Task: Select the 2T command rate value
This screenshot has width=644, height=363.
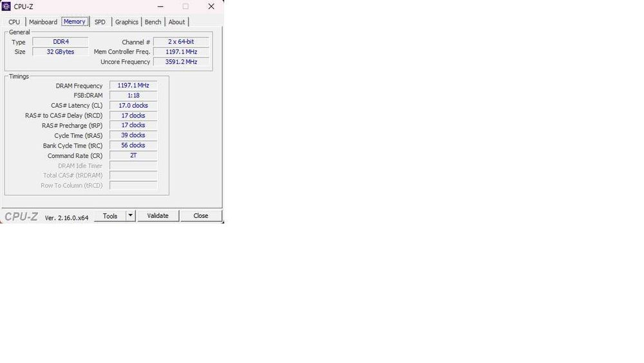Action: tap(133, 155)
